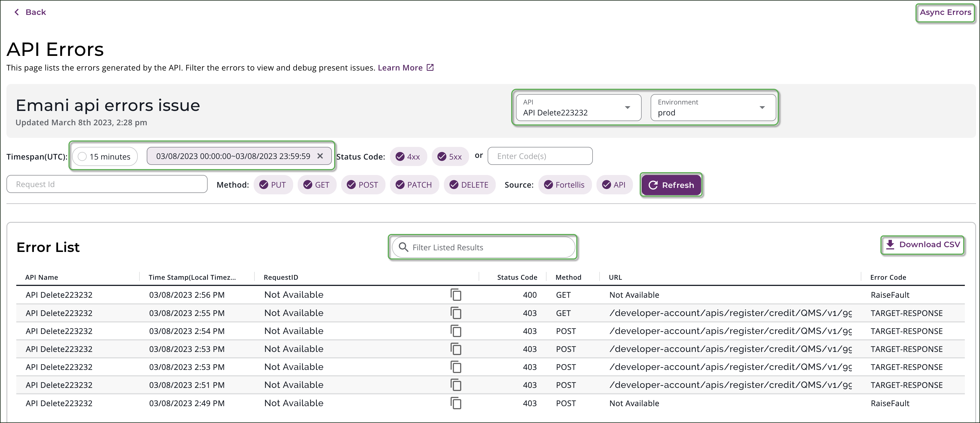Toggle the 4xx status code filter
980x423 pixels.
pos(408,156)
